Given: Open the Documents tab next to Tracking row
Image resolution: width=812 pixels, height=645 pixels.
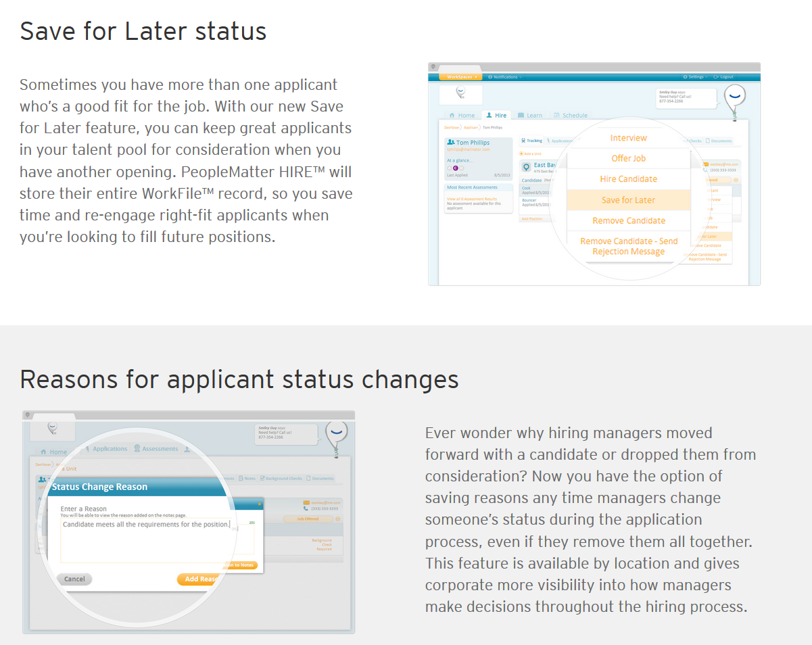Looking at the screenshot, I should point(719,141).
